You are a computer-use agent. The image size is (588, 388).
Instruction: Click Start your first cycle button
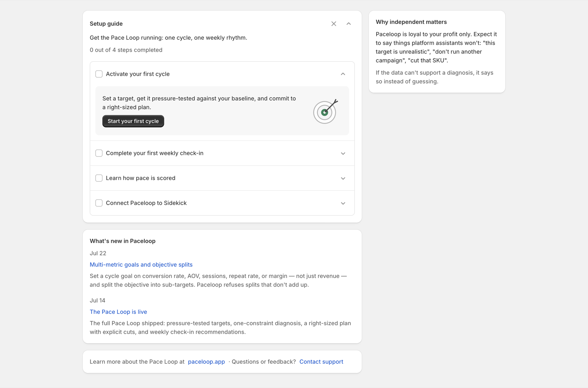click(x=133, y=121)
